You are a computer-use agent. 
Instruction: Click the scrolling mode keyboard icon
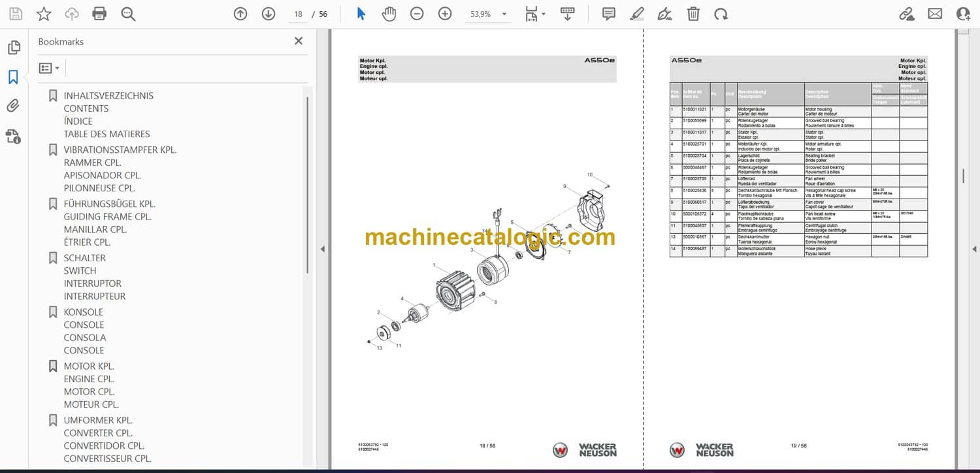point(568,14)
